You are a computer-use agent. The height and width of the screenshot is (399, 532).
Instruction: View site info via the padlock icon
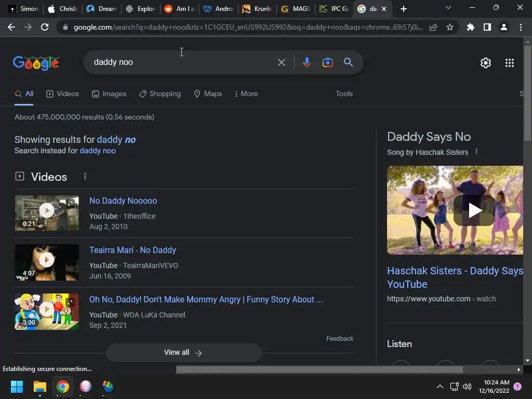point(65,27)
